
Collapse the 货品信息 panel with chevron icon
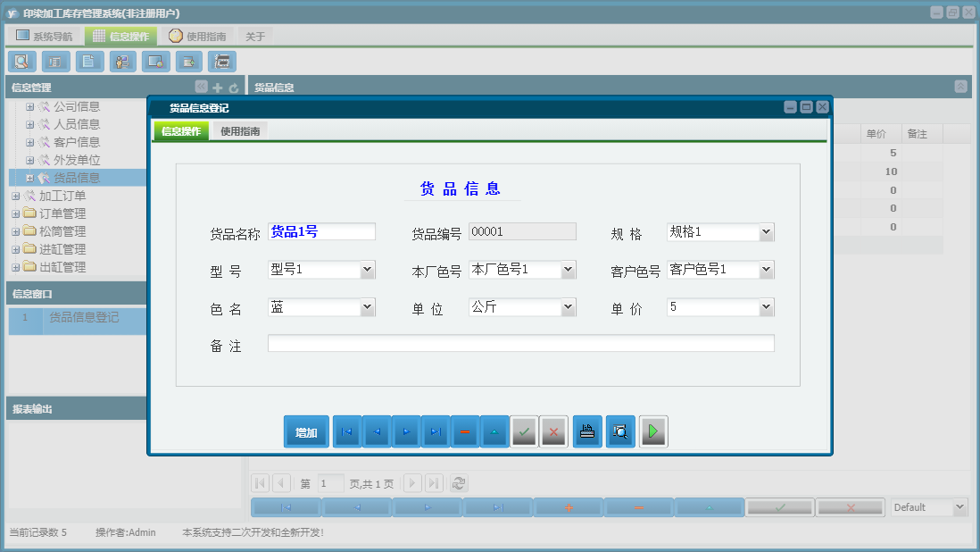pos(960,87)
